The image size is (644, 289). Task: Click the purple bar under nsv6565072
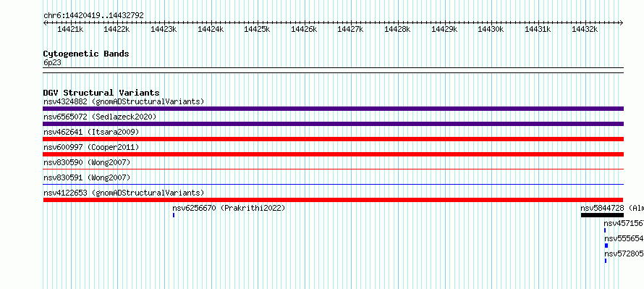(333, 124)
